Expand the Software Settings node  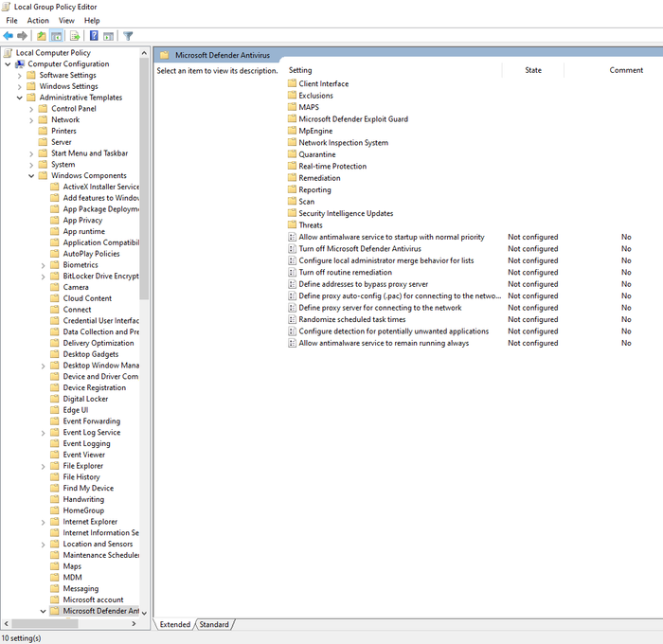click(20, 76)
